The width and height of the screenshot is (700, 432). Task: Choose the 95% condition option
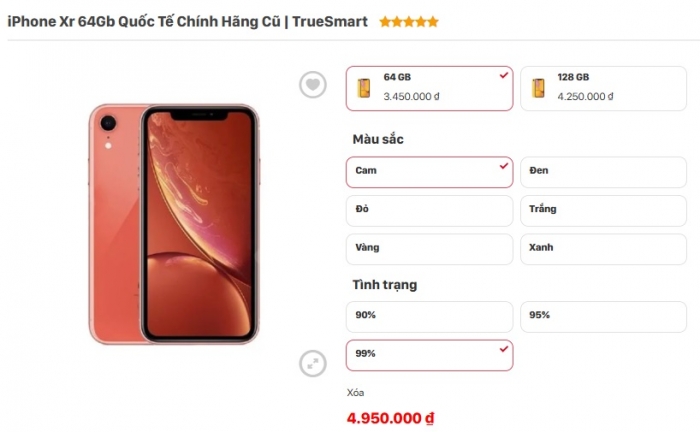tap(604, 317)
